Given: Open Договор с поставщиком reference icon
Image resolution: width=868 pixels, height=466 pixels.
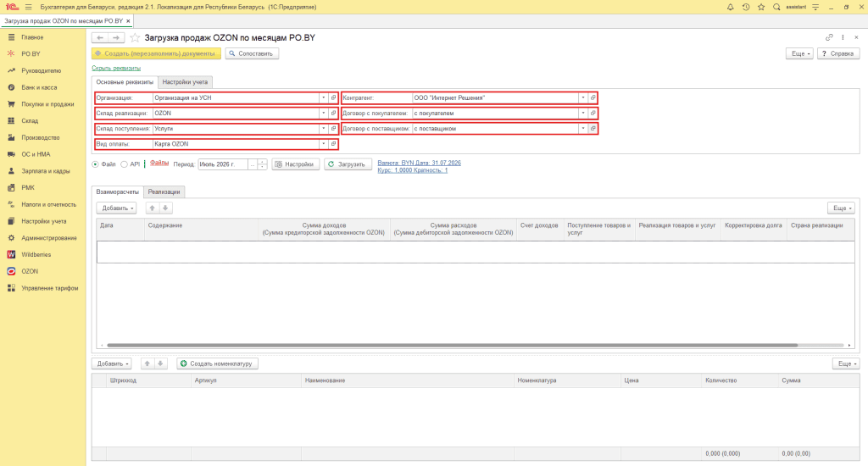Looking at the screenshot, I should [x=593, y=129].
